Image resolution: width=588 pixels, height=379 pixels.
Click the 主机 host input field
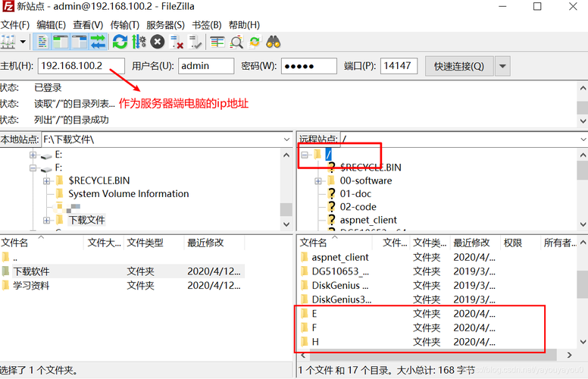point(81,66)
